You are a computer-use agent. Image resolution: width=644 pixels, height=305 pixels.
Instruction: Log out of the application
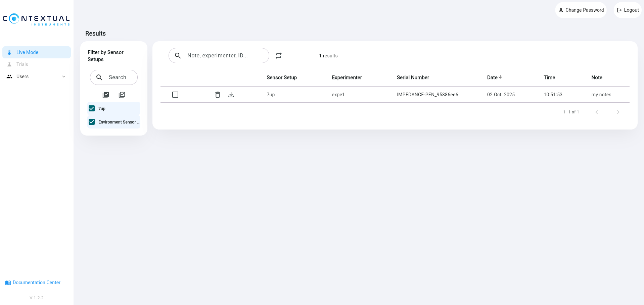click(628, 10)
